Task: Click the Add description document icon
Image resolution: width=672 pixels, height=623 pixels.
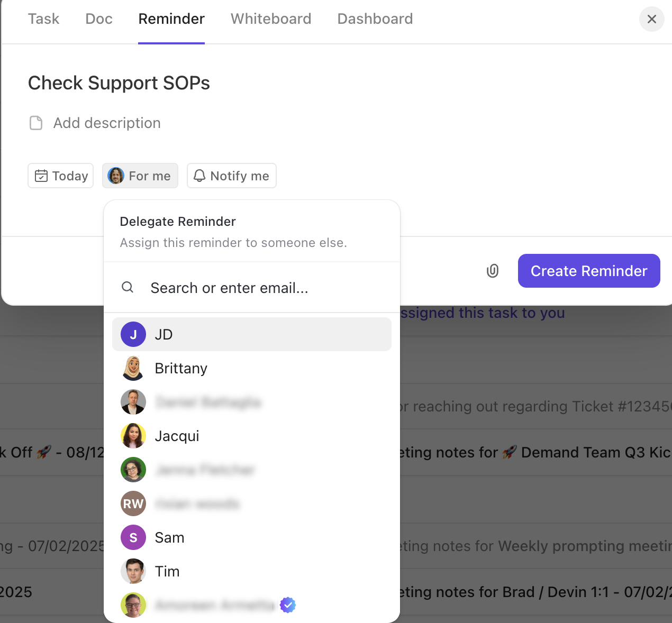Action: [x=36, y=123]
